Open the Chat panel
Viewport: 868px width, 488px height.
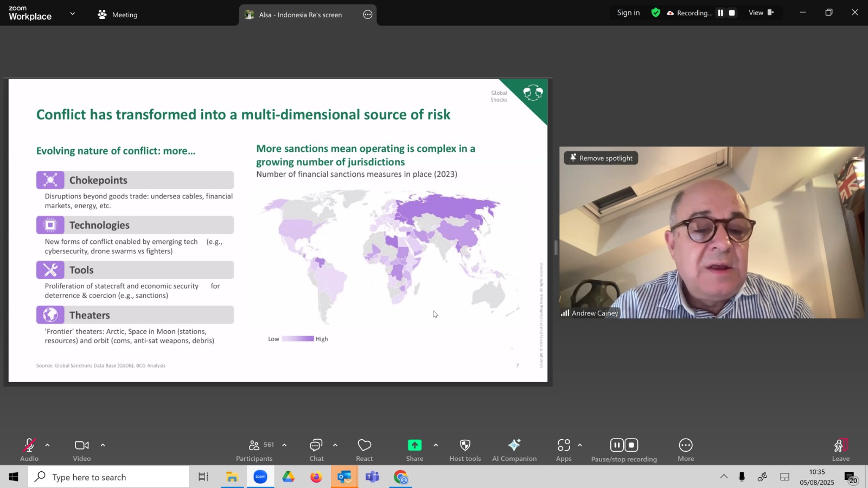tap(316, 450)
